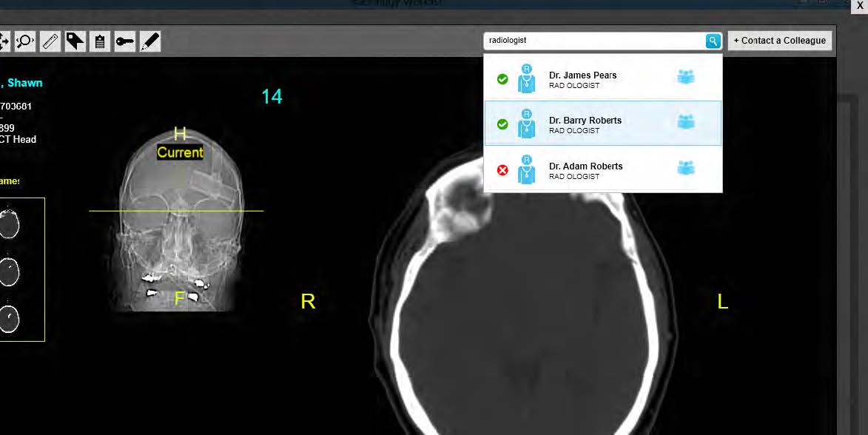Click the Current scout localizer image

[176, 215]
